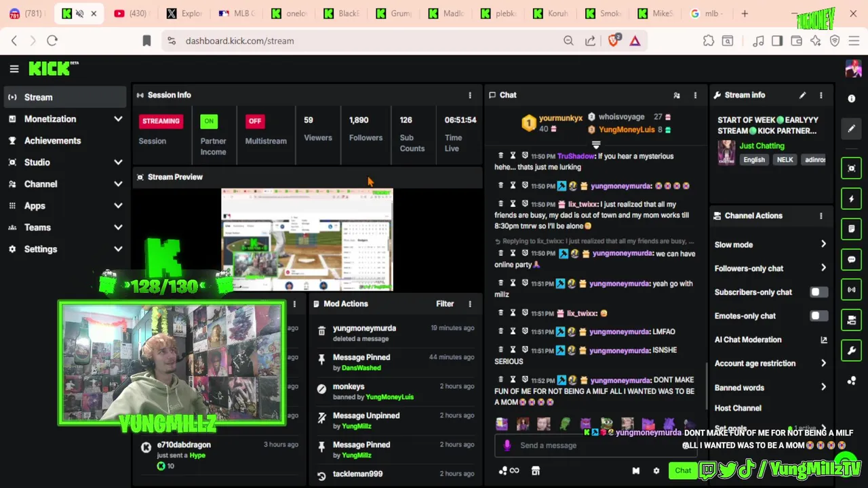Image resolution: width=868 pixels, height=488 pixels.
Task: Click the pencil icon in right rail
Action: pos(852,128)
